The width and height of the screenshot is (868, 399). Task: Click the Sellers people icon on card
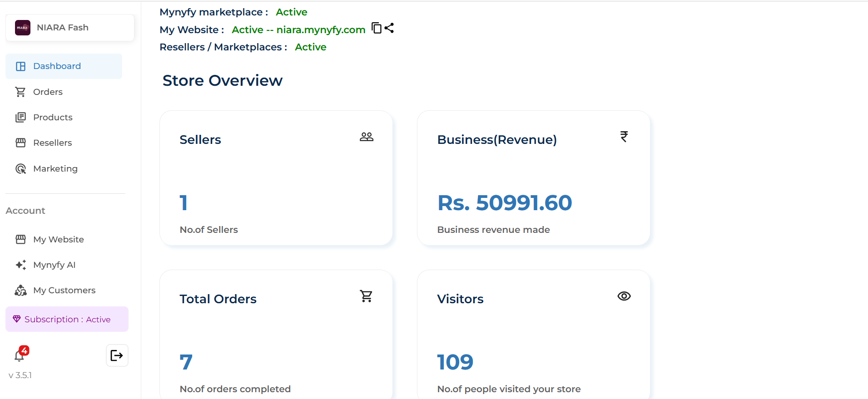tap(366, 136)
